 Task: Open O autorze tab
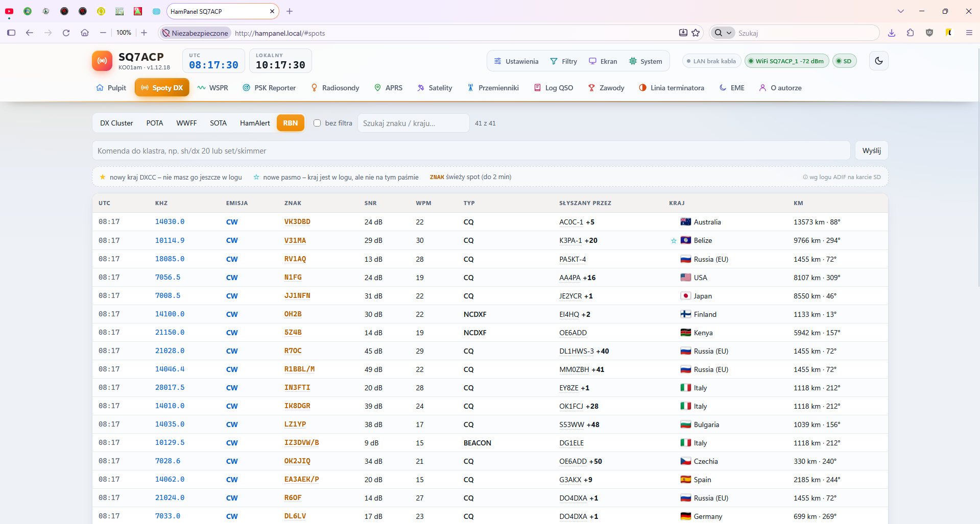(x=780, y=88)
